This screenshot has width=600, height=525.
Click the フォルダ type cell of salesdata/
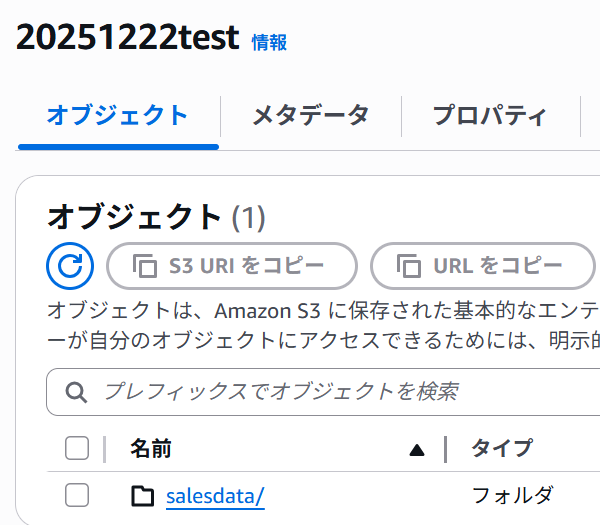(513, 496)
